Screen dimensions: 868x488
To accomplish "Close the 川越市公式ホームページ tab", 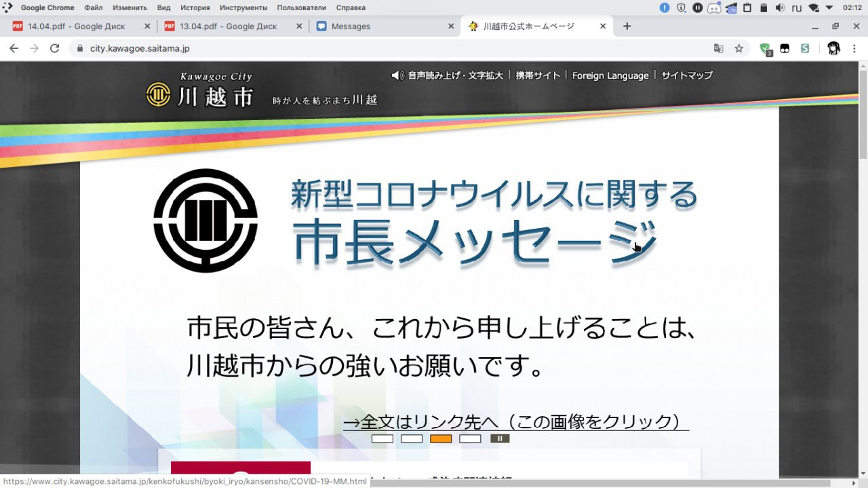I will click(x=603, y=26).
